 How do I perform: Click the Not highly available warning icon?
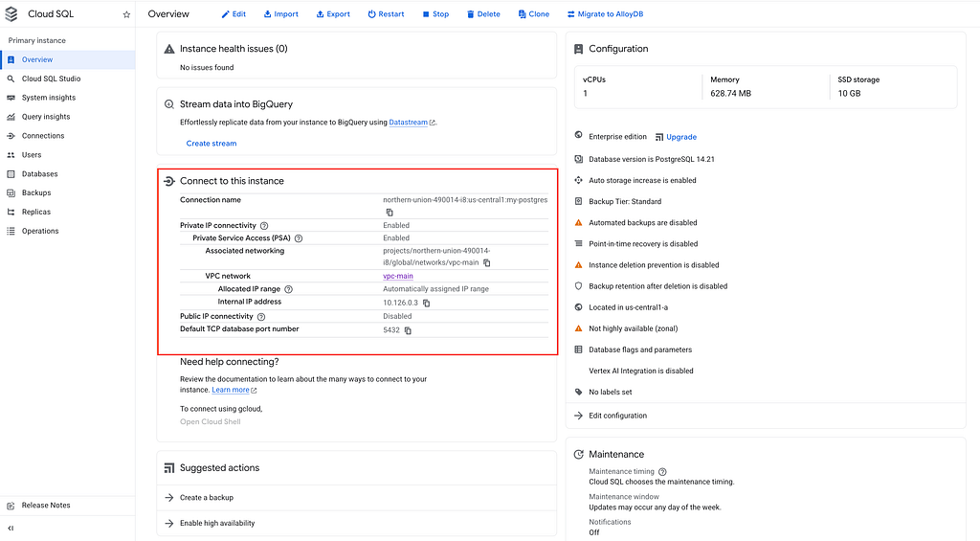coord(578,328)
